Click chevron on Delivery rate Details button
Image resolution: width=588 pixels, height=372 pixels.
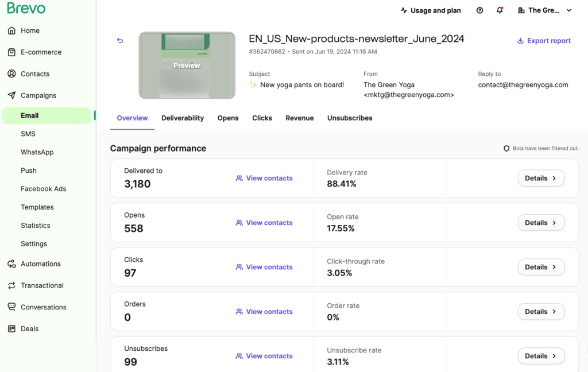[x=554, y=178]
